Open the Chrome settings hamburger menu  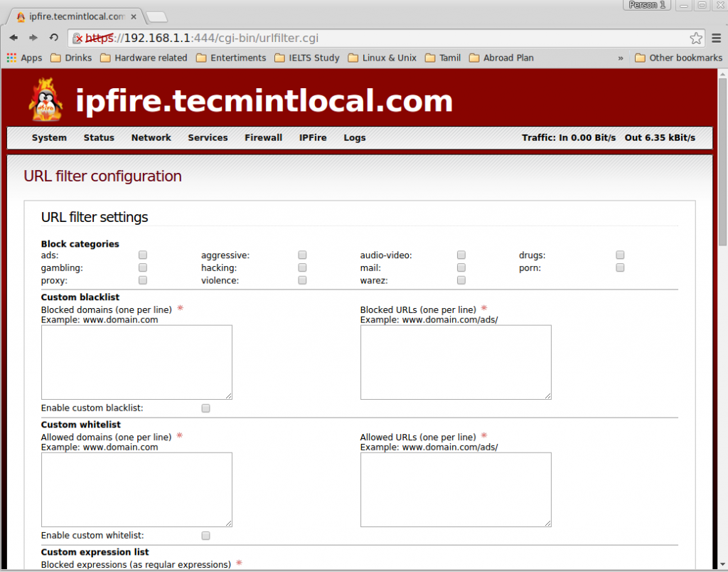pos(717,38)
